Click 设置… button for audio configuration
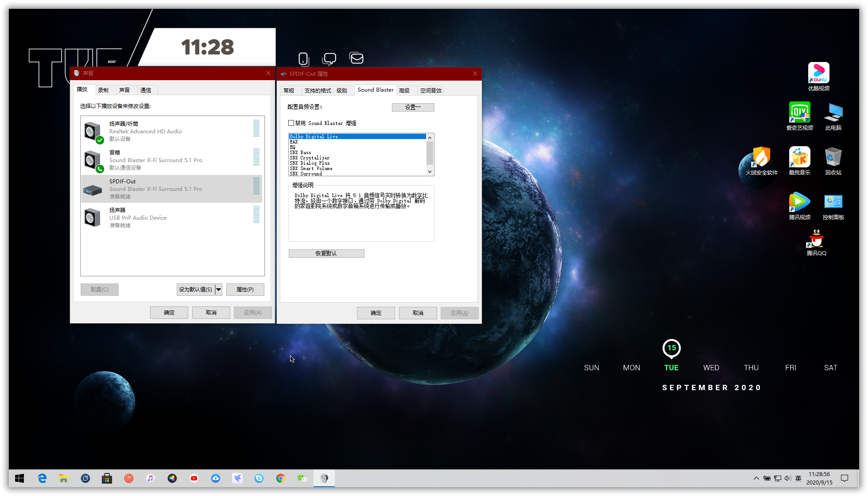 click(413, 107)
